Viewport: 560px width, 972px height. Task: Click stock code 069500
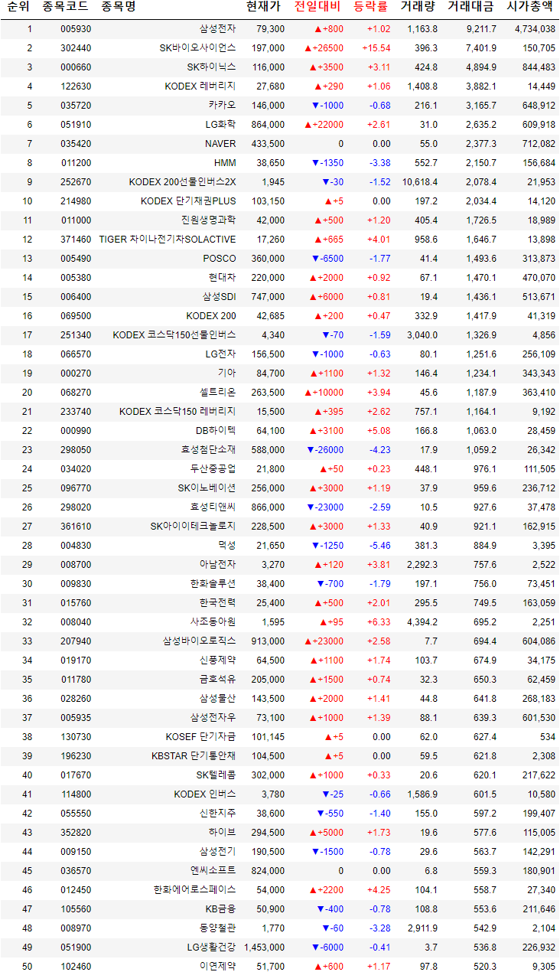pyautogui.click(x=77, y=316)
